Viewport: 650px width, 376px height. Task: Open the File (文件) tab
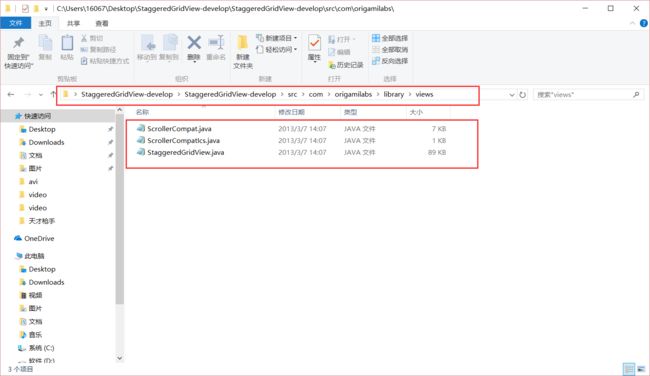15,23
